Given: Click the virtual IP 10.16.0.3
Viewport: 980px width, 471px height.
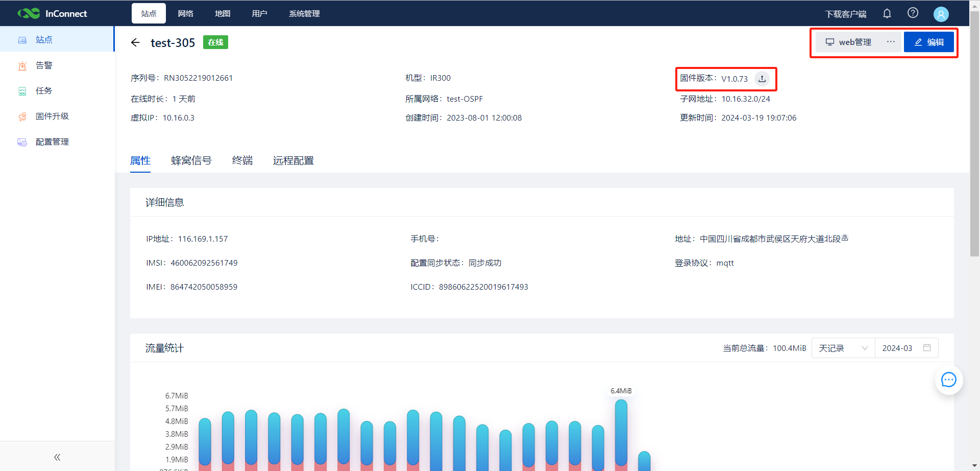Looking at the screenshot, I should point(178,118).
